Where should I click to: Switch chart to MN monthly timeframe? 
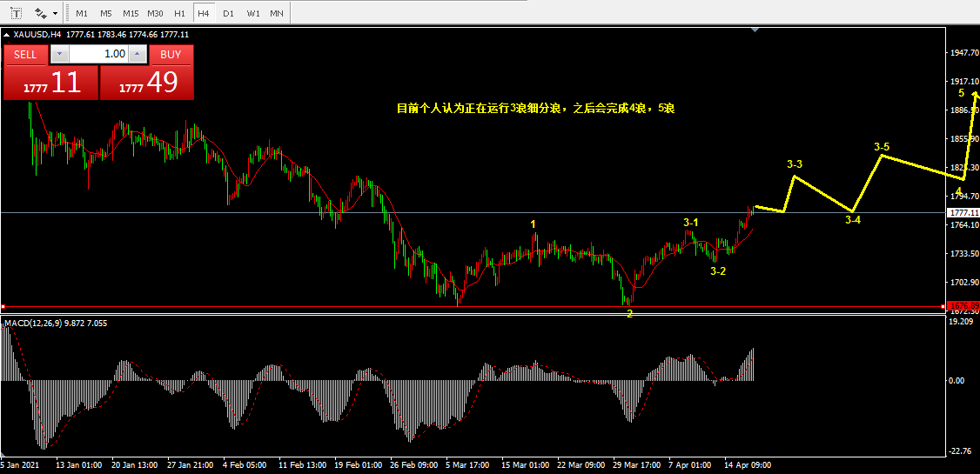point(276,13)
